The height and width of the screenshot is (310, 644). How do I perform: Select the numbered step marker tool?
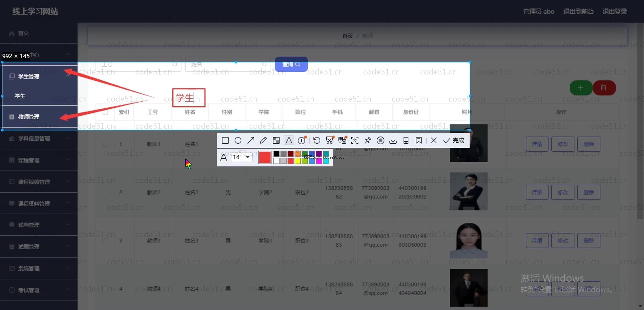coord(302,141)
